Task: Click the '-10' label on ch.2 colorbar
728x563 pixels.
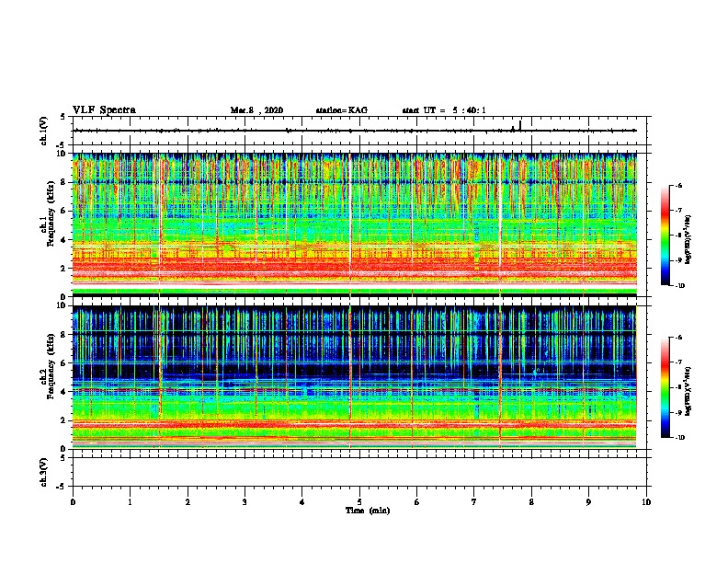Action: pyautogui.click(x=679, y=438)
